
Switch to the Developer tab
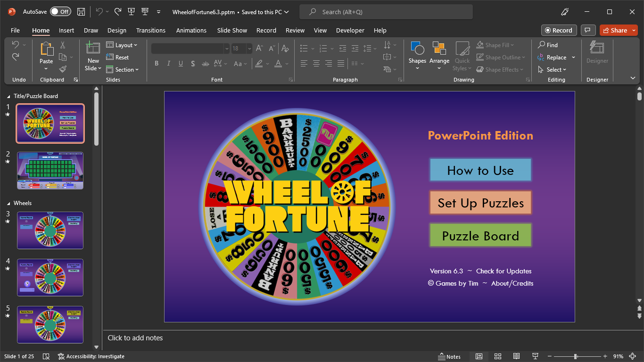[x=350, y=30]
